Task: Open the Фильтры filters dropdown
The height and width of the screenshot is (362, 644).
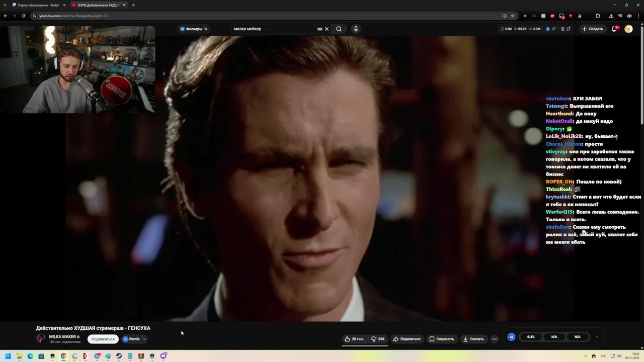Action: coord(194,29)
